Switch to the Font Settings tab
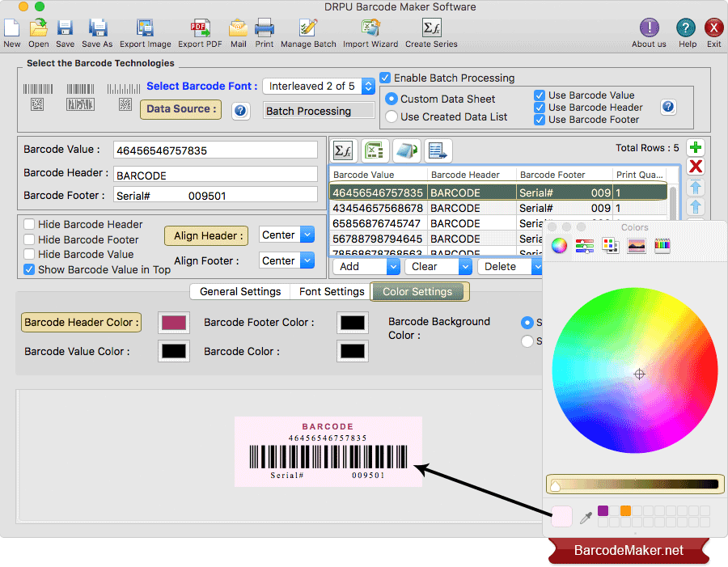 tap(332, 292)
